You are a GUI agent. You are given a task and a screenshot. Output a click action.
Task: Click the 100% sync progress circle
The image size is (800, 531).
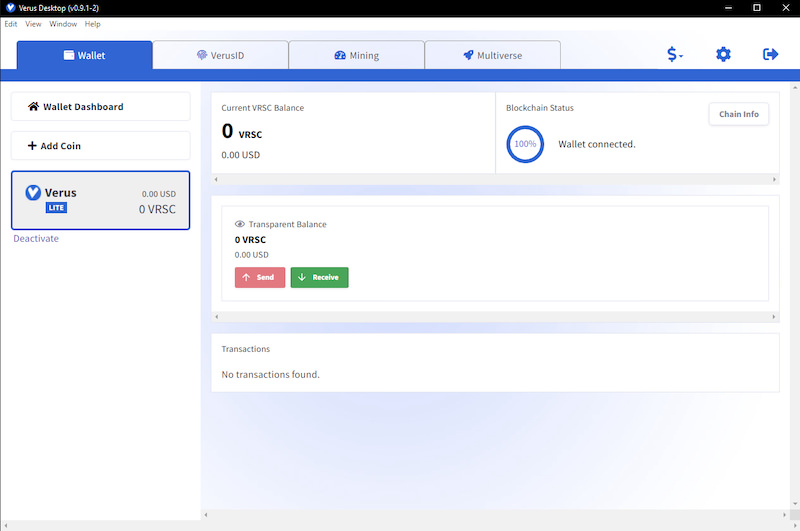click(525, 144)
